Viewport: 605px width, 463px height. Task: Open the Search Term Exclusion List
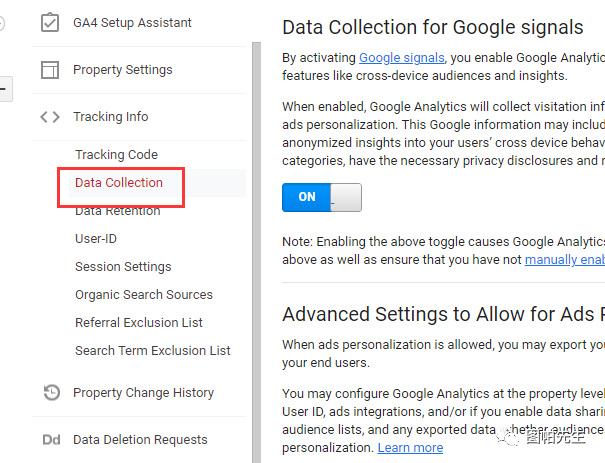point(153,351)
